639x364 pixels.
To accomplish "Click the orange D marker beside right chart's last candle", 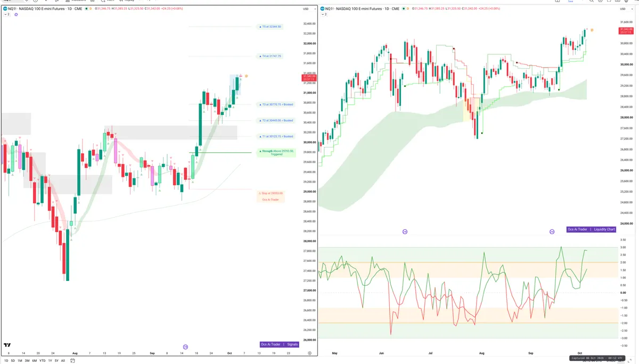I will point(592,30).
